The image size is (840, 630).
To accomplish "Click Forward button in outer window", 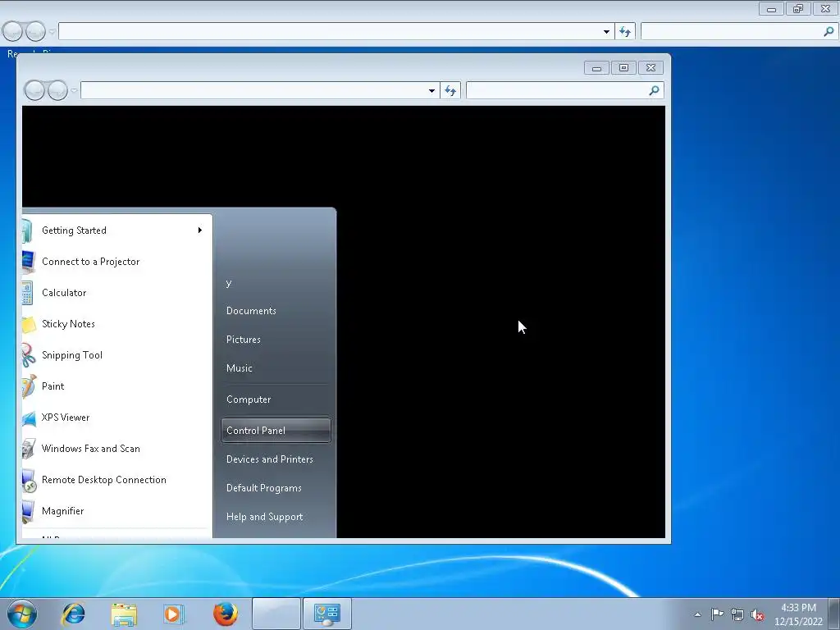I will click(35, 32).
